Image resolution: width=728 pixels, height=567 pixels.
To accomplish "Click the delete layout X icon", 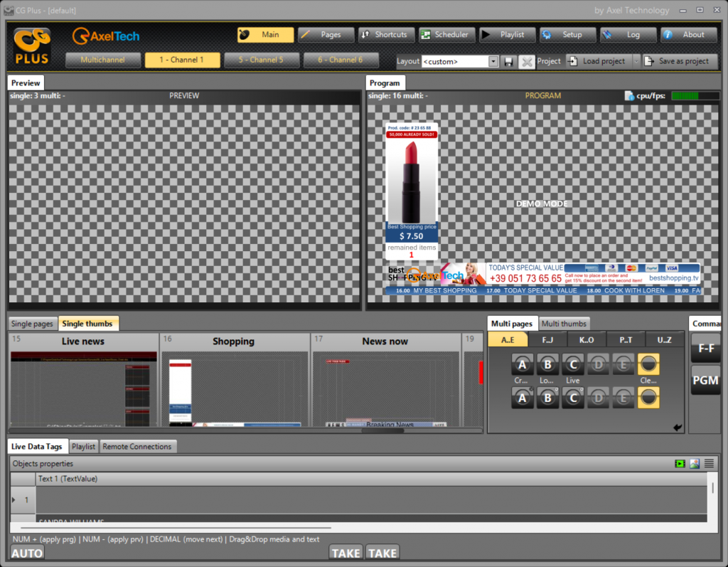I will coord(526,61).
